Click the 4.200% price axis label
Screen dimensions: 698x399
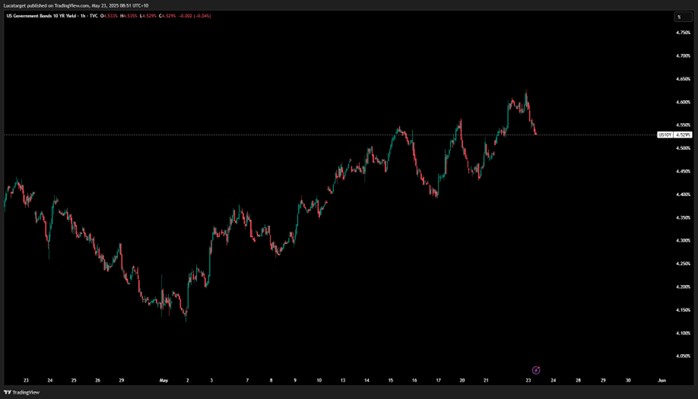pyautogui.click(x=683, y=287)
